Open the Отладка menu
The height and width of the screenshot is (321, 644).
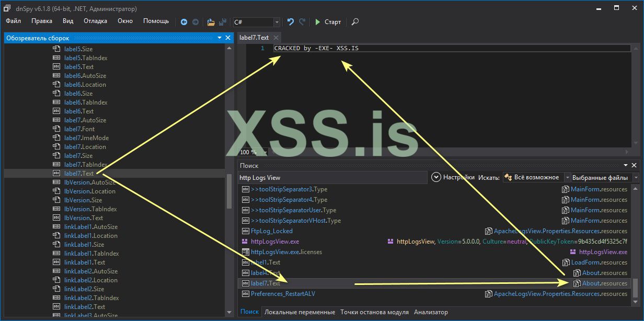[x=95, y=21]
